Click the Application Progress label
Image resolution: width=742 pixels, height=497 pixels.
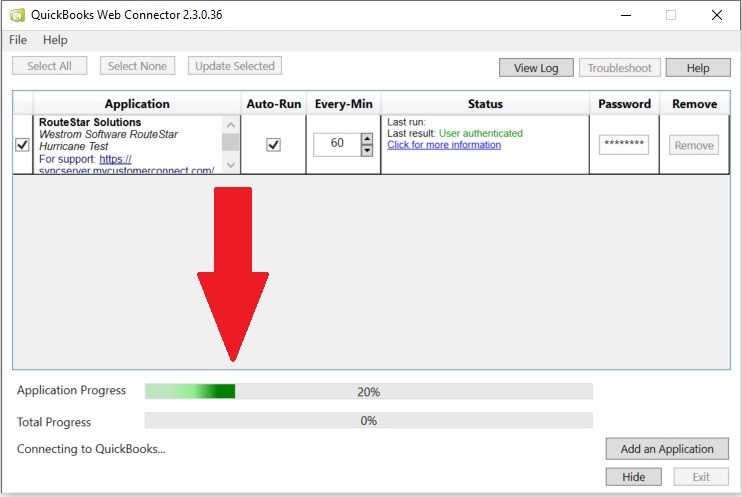[71, 390]
